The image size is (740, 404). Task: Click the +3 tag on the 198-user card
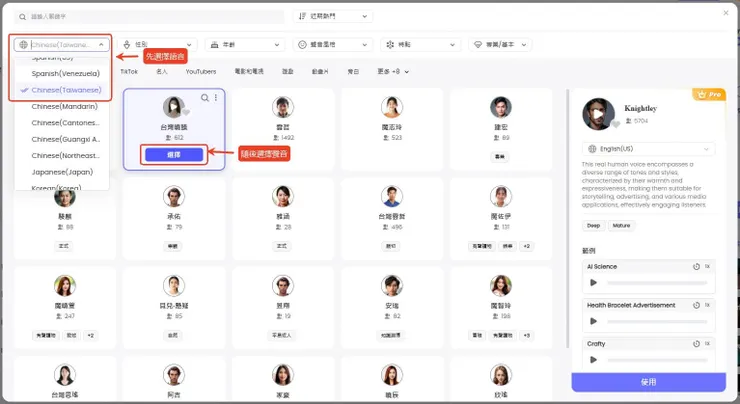(x=526, y=335)
